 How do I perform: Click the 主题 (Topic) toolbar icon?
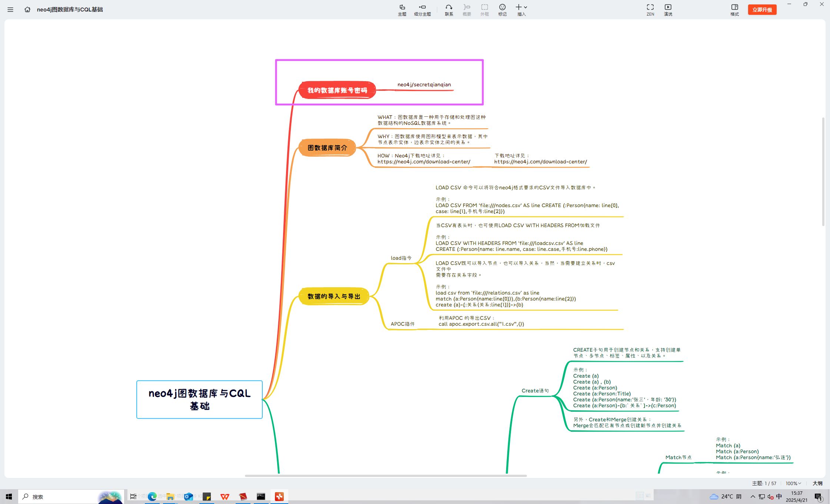[402, 10]
